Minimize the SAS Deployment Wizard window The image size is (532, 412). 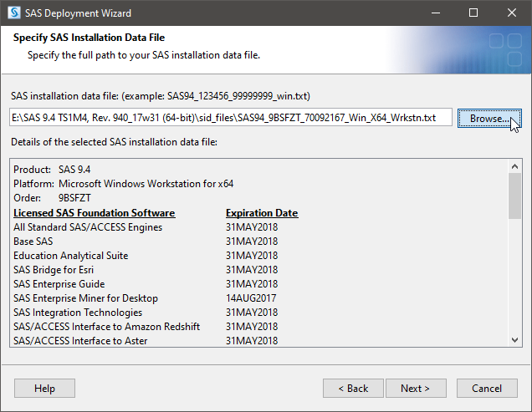coord(436,13)
